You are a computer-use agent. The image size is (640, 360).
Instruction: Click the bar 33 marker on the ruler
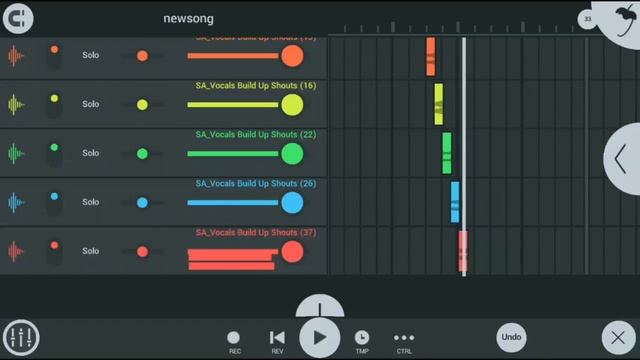(587, 19)
